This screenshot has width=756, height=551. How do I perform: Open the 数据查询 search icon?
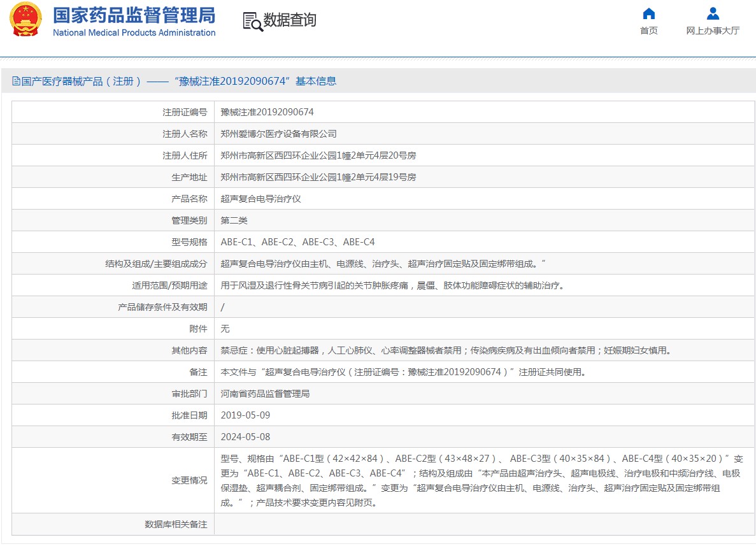pos(253,22)
